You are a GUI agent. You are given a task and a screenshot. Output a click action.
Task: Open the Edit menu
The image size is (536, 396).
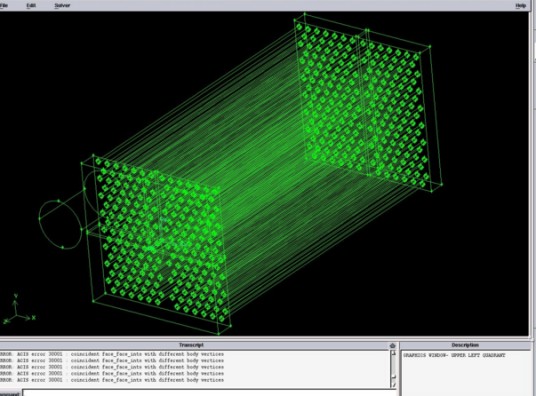(31, 5)
